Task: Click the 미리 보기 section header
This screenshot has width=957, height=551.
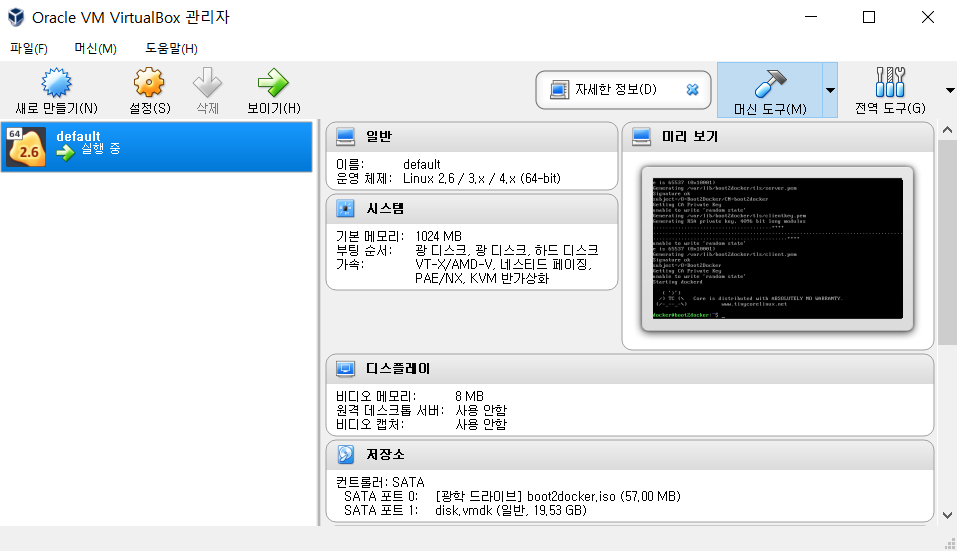Action: click(x=778, y=137)
